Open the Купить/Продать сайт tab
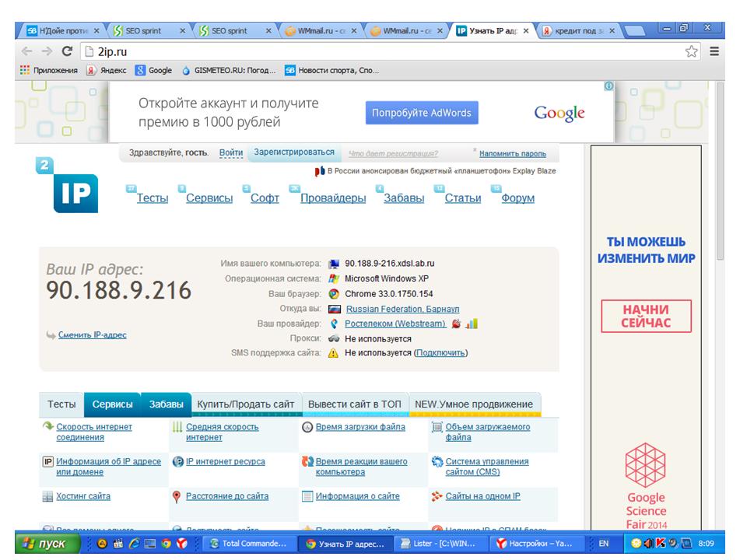 [246, 404]
